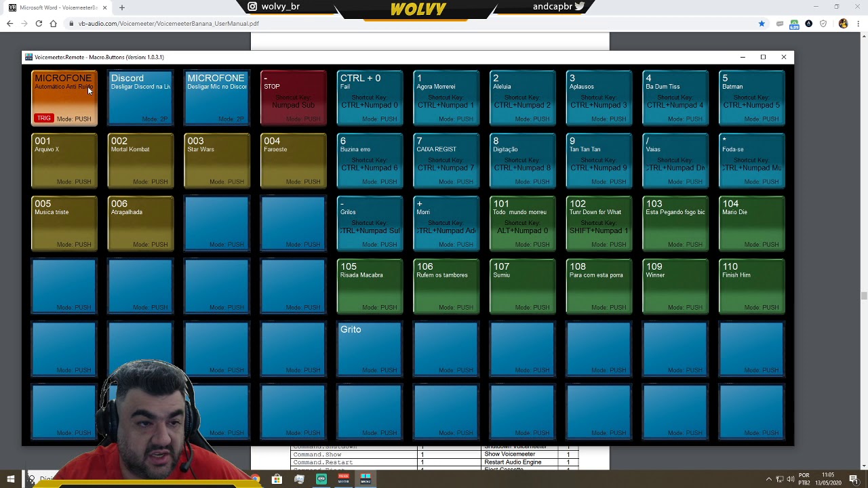Viewport: 868px width, 488px height.
Task: Trigger the Tan Tan Tan macro button
Action: (x=599, y=161)
